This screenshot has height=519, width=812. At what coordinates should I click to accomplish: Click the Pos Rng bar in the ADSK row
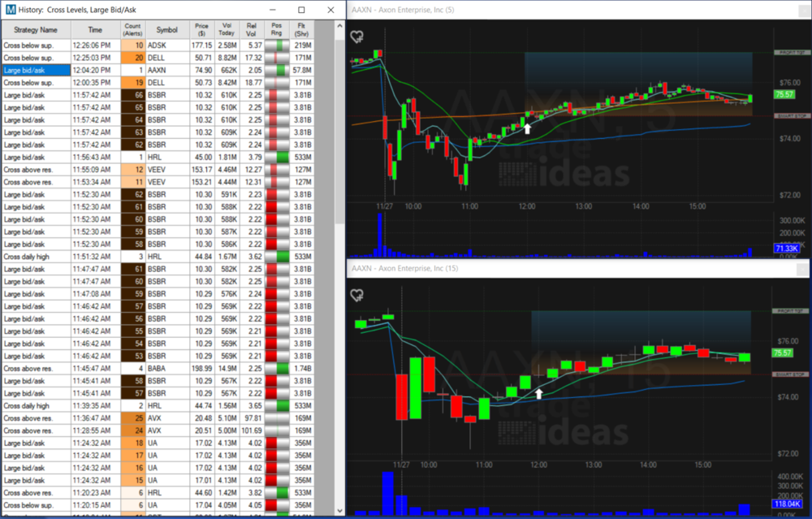point(277,45)
